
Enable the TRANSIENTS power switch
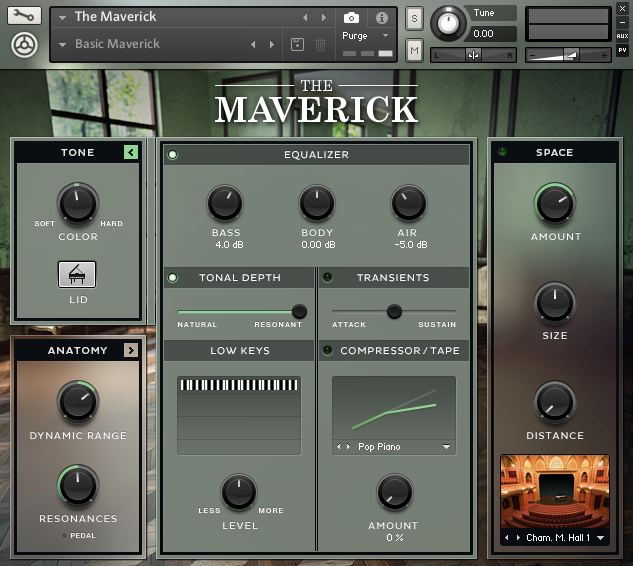click(327, 277)
